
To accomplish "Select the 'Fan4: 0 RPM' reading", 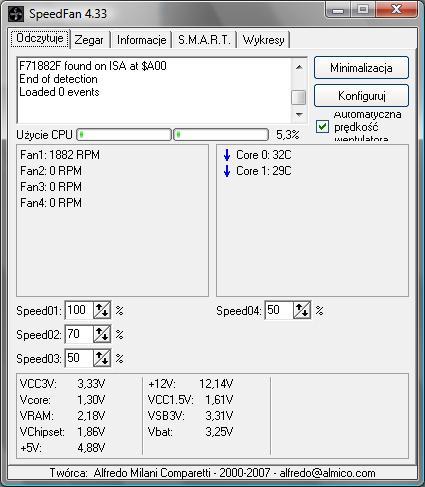I will (x=51, y=203).
